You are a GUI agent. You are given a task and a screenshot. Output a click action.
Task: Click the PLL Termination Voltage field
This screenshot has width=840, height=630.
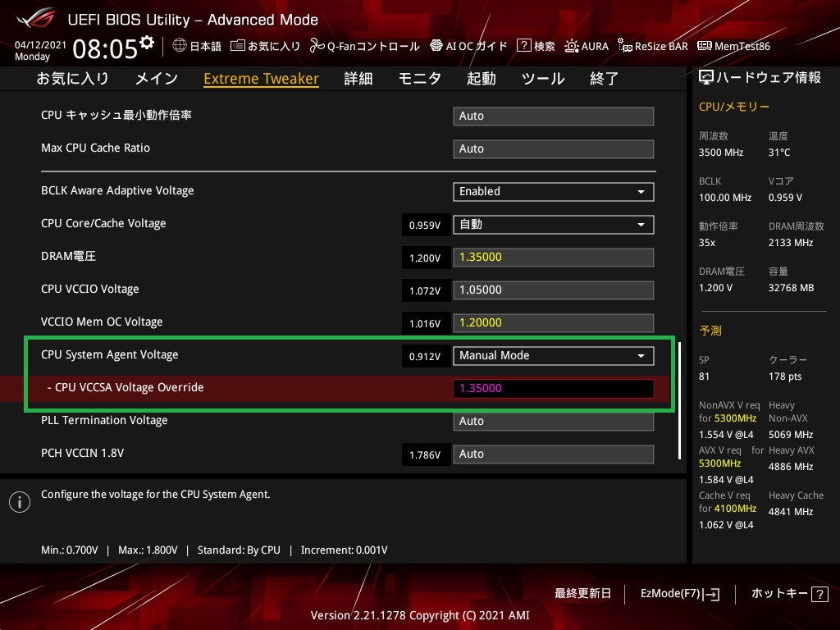(554, 421)
